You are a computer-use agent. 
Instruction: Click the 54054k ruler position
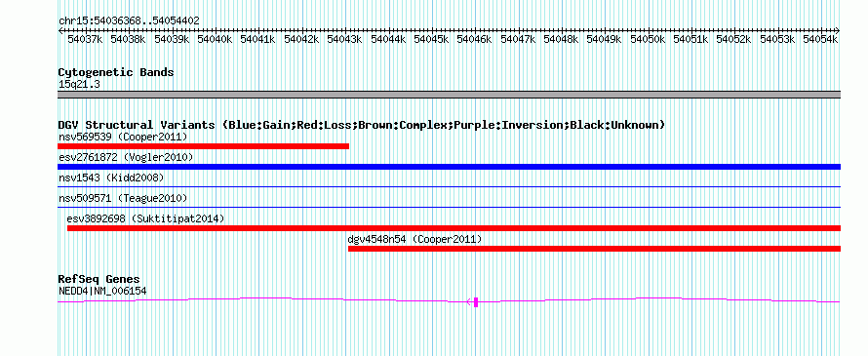point(820,39)
